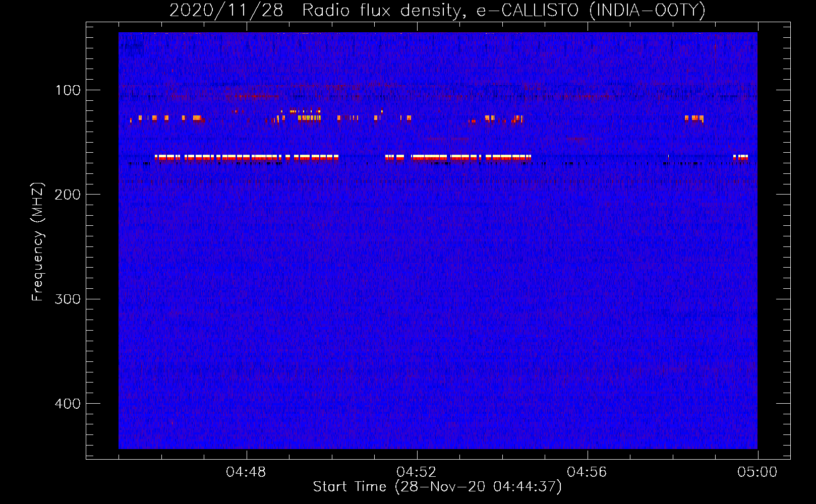Click the 400 frequency tick label
816x504 pixels.
click(68, 404)
